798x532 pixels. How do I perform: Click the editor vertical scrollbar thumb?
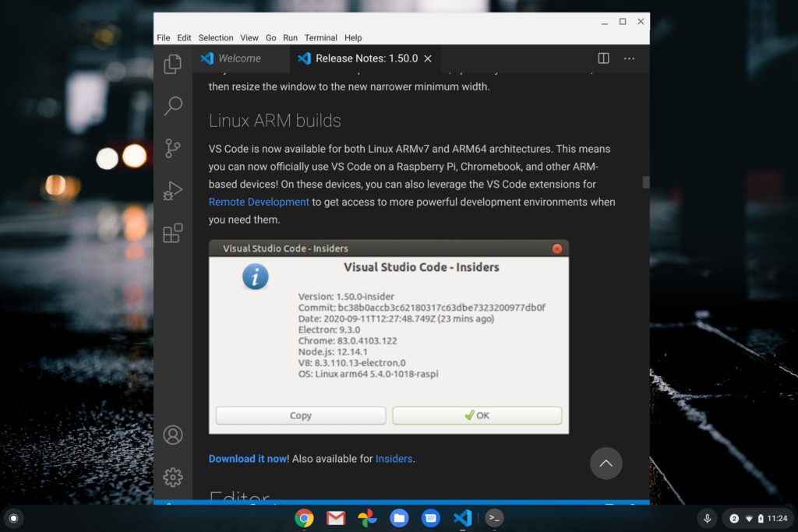[x=646, y=182]
